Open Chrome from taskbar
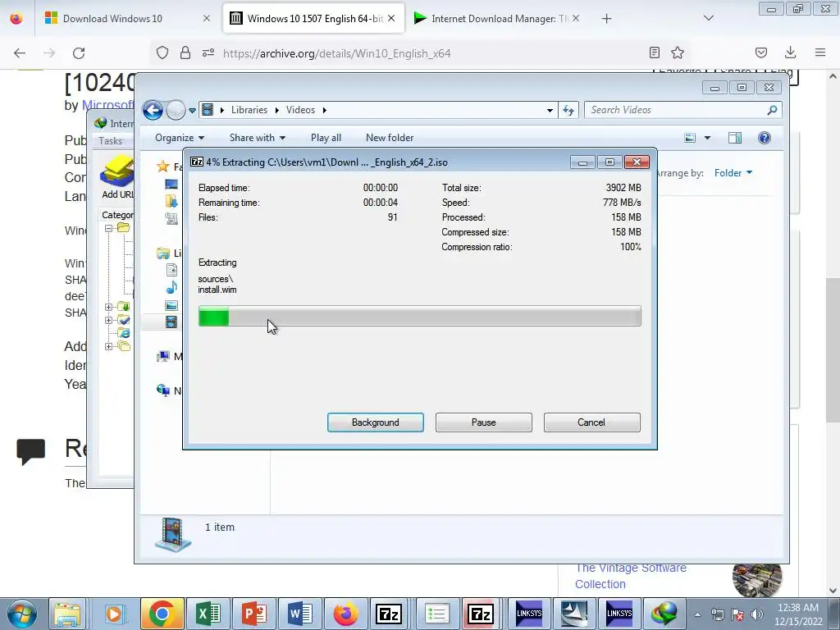Image resolution: width=840 pixels, height=630 pixels. coord(162,614)
